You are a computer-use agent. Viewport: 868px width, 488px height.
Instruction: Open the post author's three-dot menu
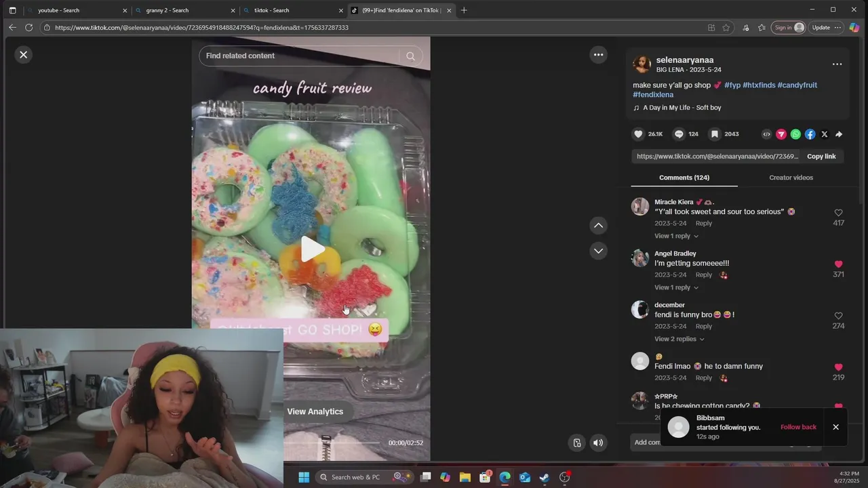tap(837, 64)
